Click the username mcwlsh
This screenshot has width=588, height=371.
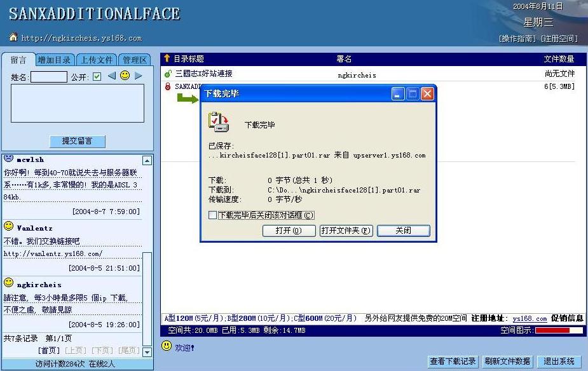pyautogui.click(x=31, y=159)
